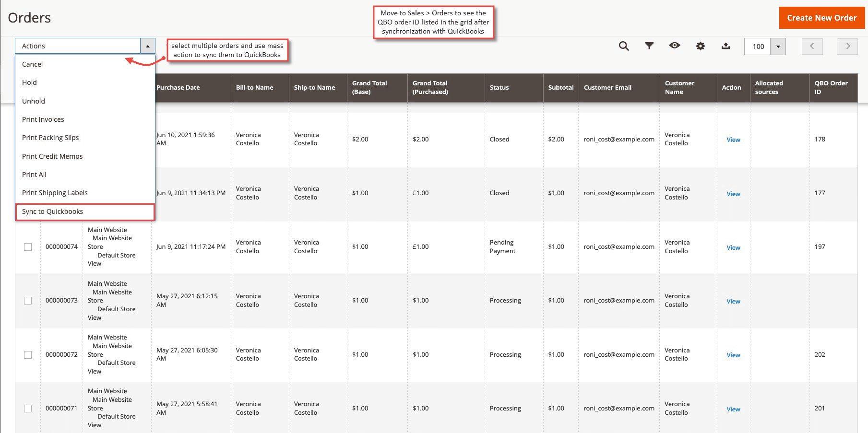Click order ID 000000074 cell

click(x=61, y=247)
